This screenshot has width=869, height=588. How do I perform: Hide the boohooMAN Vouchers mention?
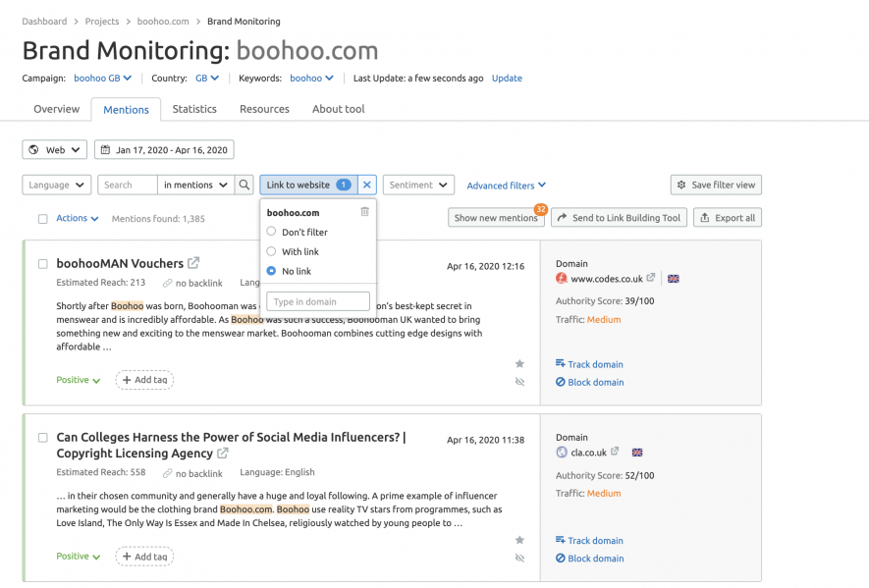[519, 382]
